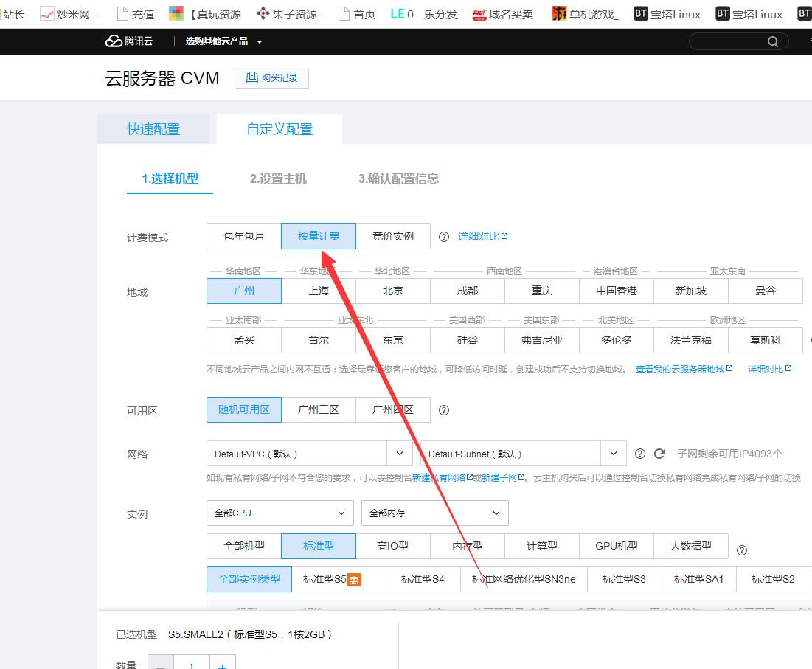The height and width of the screenshot is (669, 812).
Task: Click the help icon next to availability zones
Action: [444, 410]
